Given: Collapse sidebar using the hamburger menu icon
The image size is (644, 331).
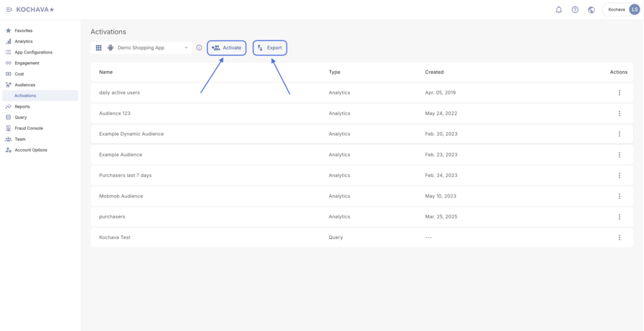Looking at the screenshot, I should tap(9, 9).
